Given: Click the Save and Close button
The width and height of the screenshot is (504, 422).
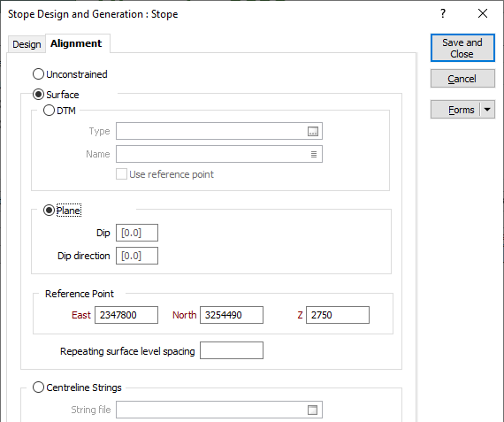Looking at the screenshot, I should tap(462, 48).
